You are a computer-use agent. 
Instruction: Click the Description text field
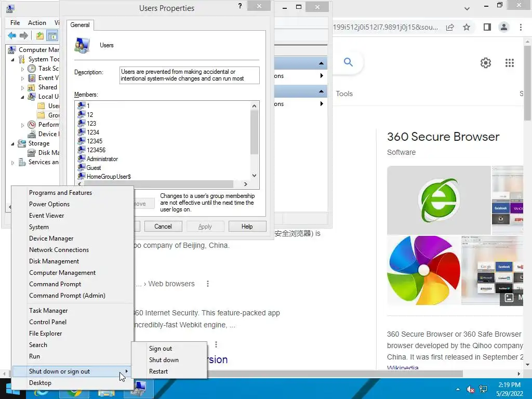click(x=190, y=75)
